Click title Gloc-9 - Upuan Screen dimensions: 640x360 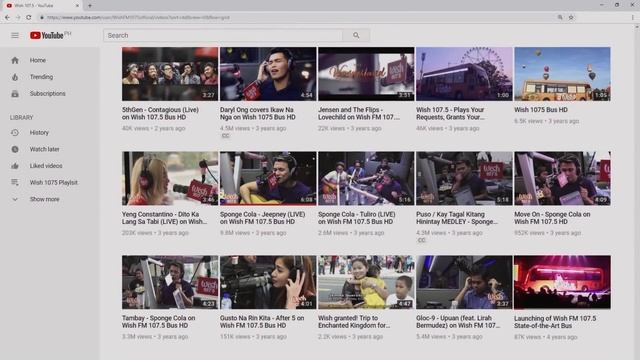[x=458, y=322]
